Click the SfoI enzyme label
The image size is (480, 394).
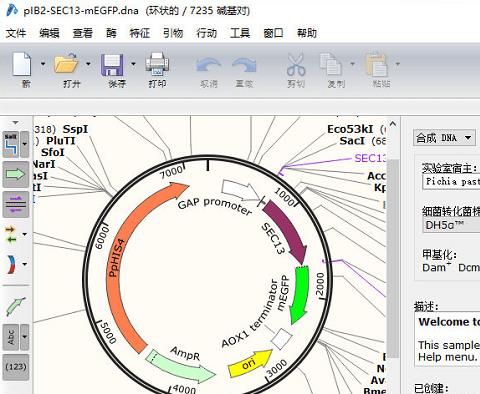tap(53, 153)
